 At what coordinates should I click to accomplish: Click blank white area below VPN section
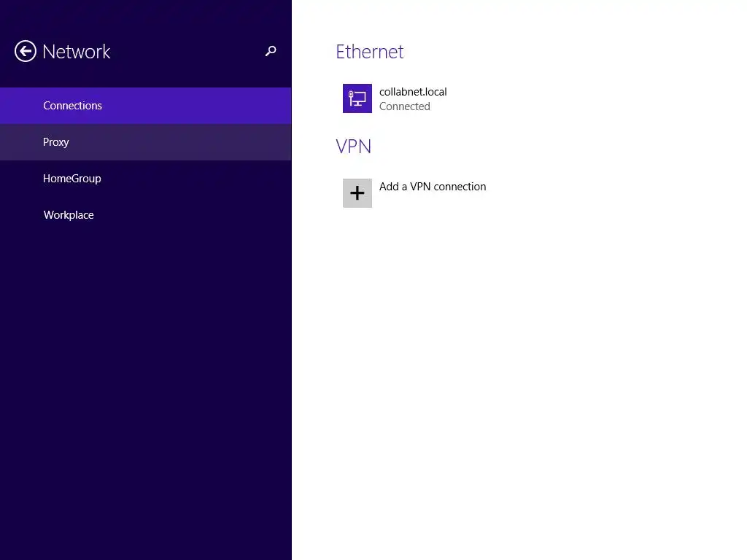(511, 365)
